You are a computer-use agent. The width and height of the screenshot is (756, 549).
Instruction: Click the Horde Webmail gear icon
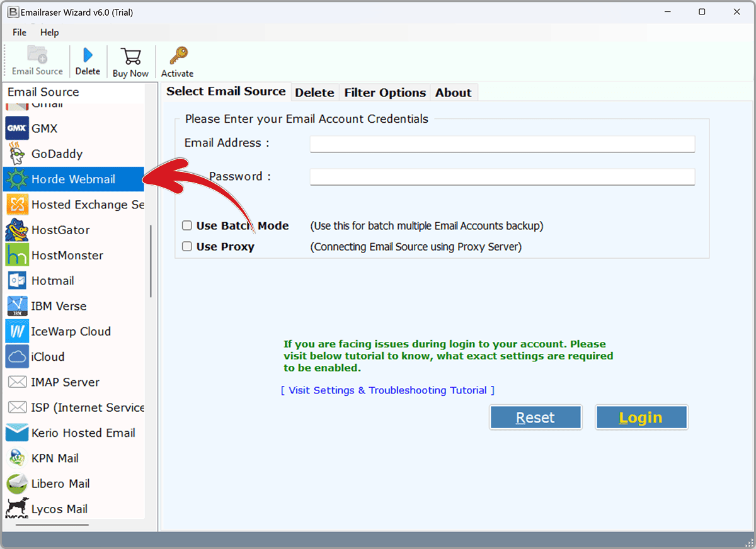click(17, 179)
